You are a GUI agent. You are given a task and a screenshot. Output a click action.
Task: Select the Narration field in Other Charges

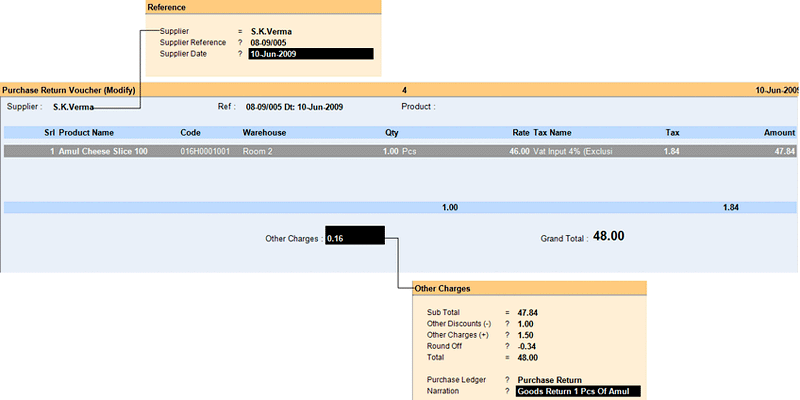pos(577,392)
